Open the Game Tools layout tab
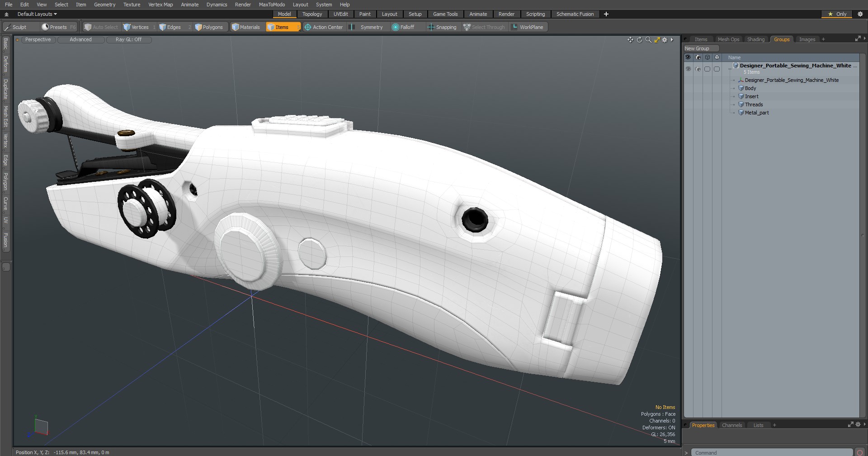The width and height of the screenshot is (868, 456). pyautogui.click(x=445, y=14)
